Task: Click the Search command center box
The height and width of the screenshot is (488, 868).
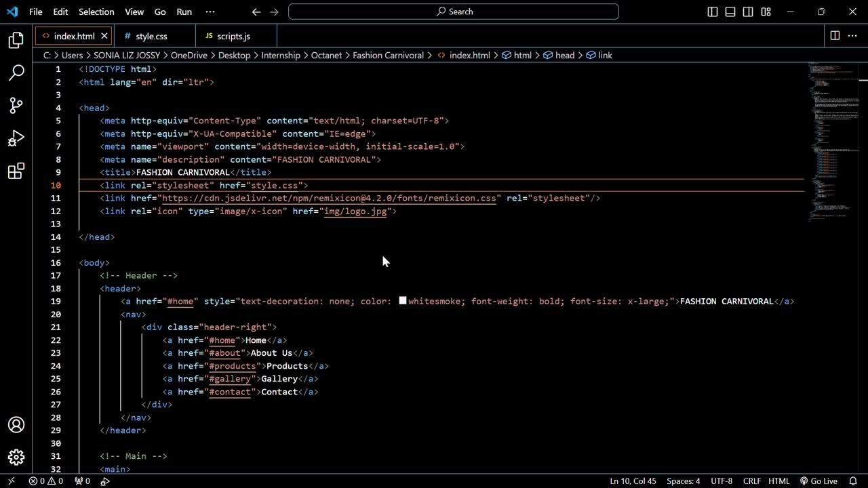Action: 454,12
